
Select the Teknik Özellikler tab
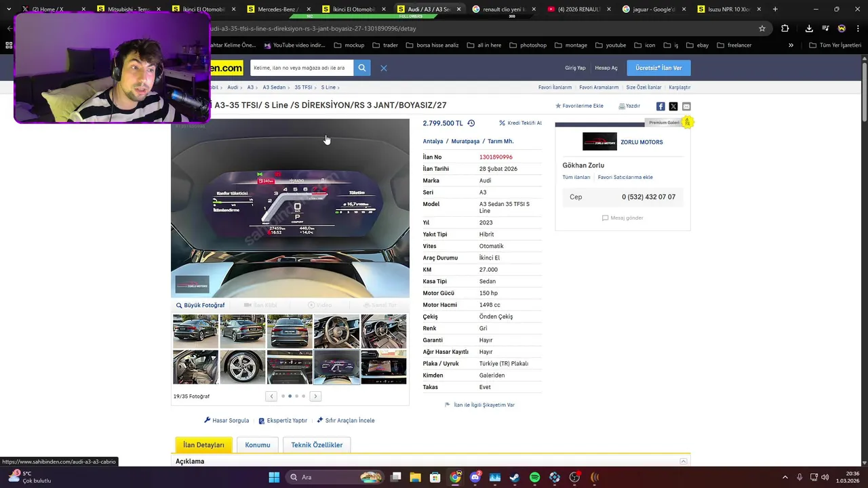(x=317, y=445)
